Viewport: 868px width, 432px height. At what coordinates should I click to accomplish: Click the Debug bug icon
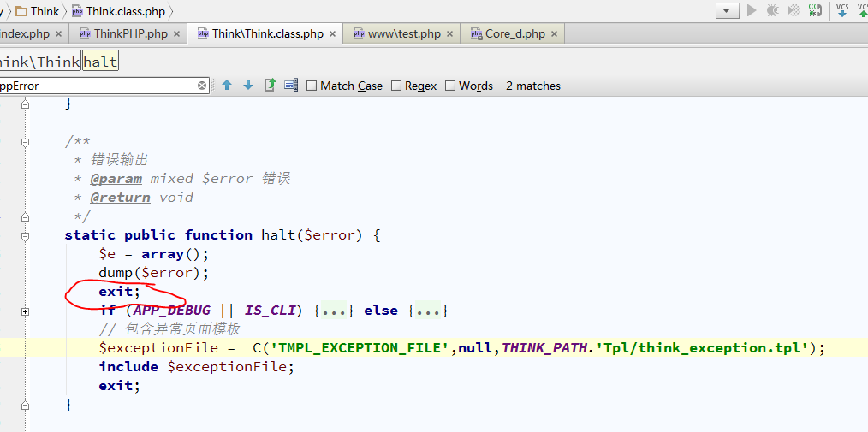[773, 10]
